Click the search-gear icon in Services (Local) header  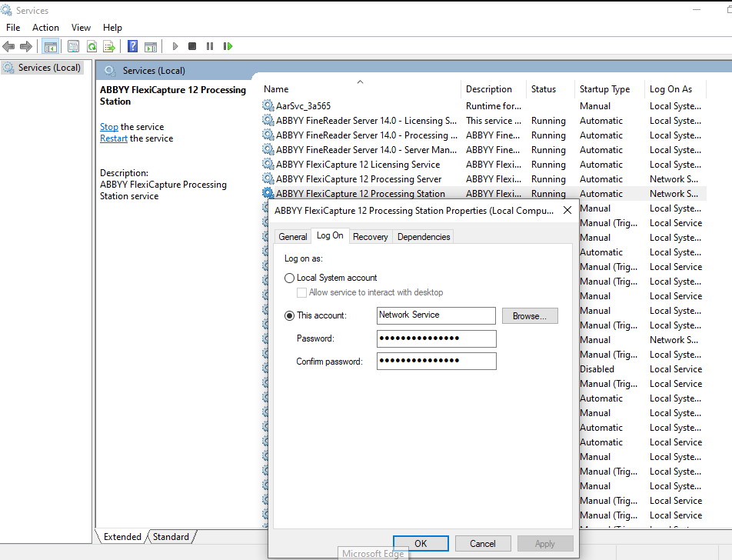click(110, 71)
